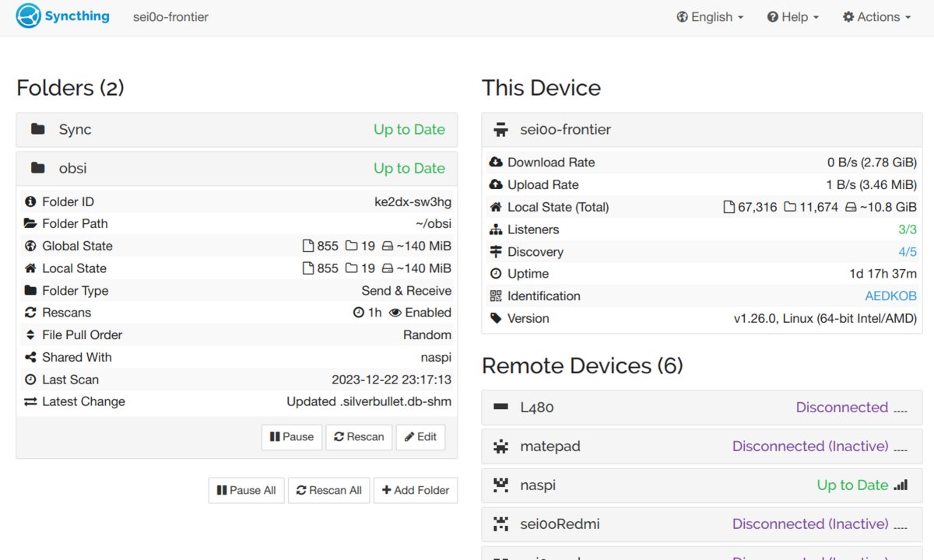
Task: Click the Download Rate 0 B/s value
Action: pos(872,163)
